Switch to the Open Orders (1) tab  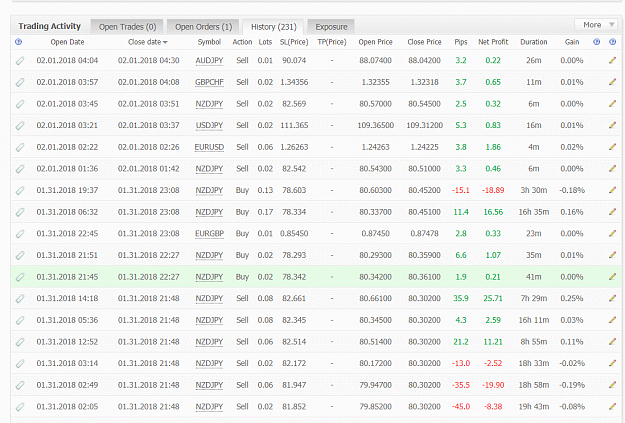click(x=203, y=27)
